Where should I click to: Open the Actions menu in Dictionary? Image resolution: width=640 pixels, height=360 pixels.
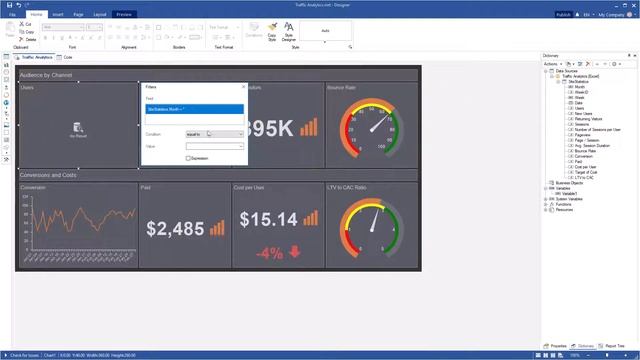(553, 64)
